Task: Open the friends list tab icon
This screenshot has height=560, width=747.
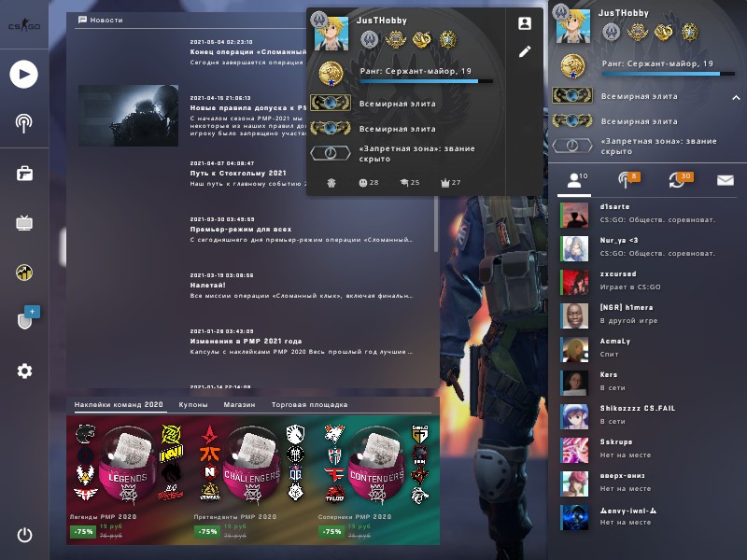Action: pos(574,180)
